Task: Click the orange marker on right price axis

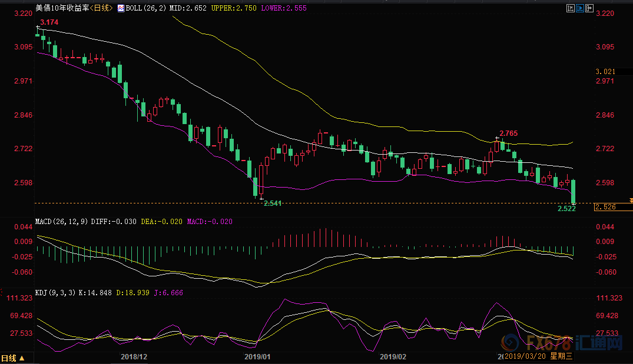Action: (631, 201)
